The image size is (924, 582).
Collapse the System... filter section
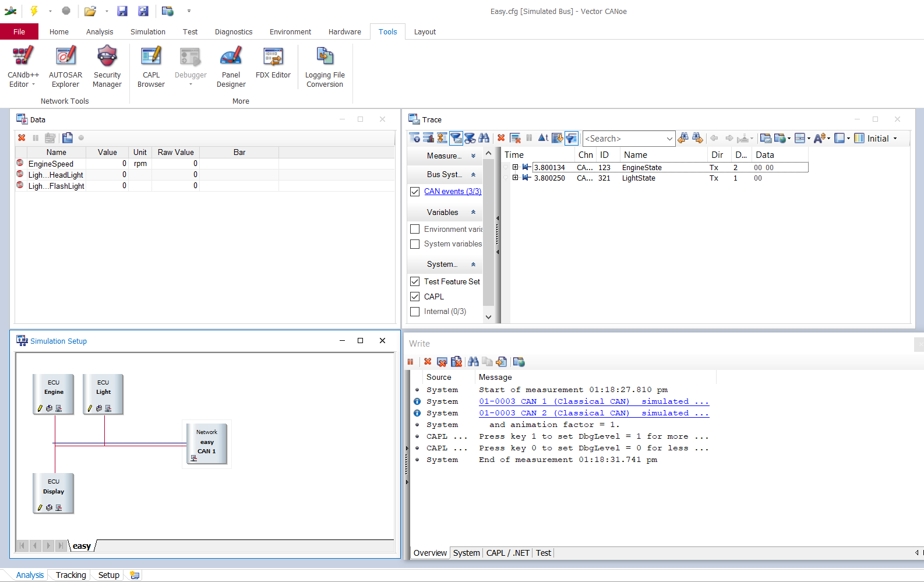coord(473,264)
